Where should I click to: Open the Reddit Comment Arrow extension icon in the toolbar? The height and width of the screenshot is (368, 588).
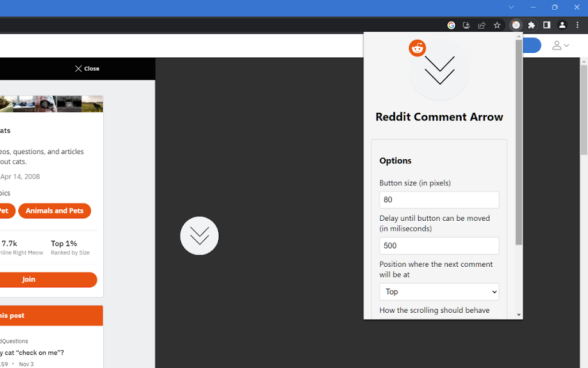(516, 25)
